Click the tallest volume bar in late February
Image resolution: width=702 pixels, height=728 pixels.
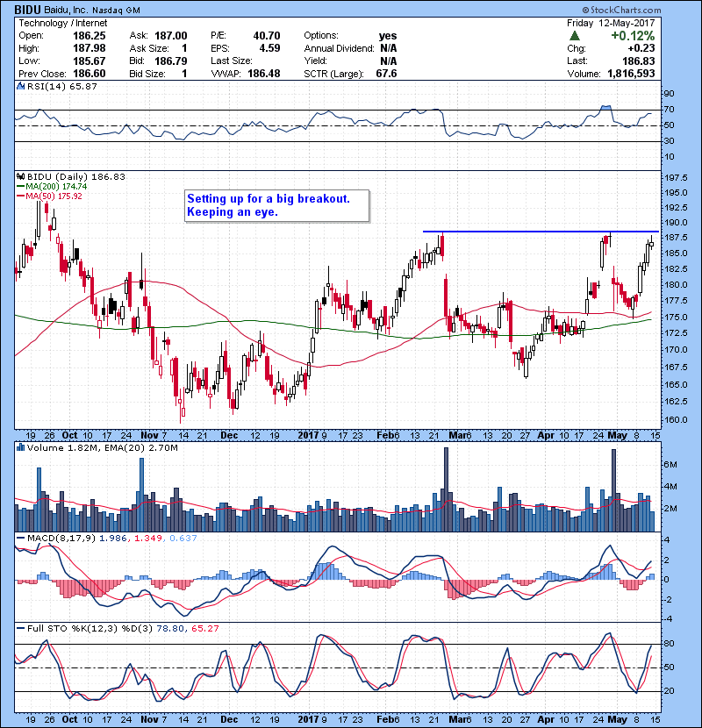[x=446, y=489]
